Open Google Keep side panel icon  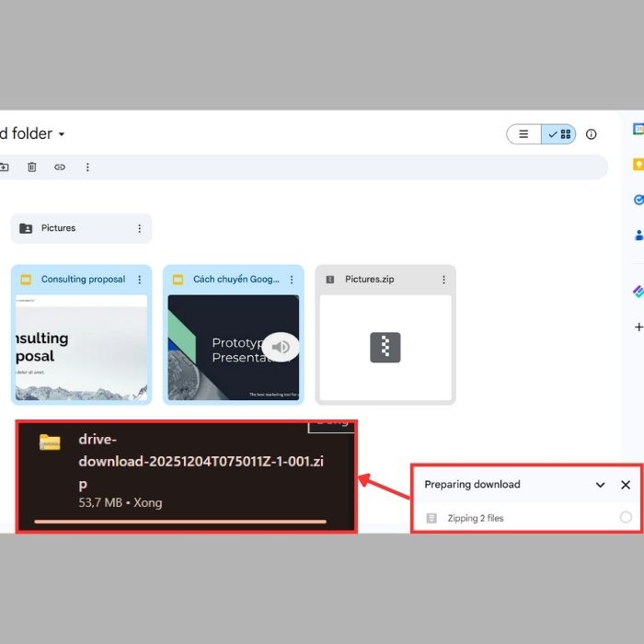[638, 165]
